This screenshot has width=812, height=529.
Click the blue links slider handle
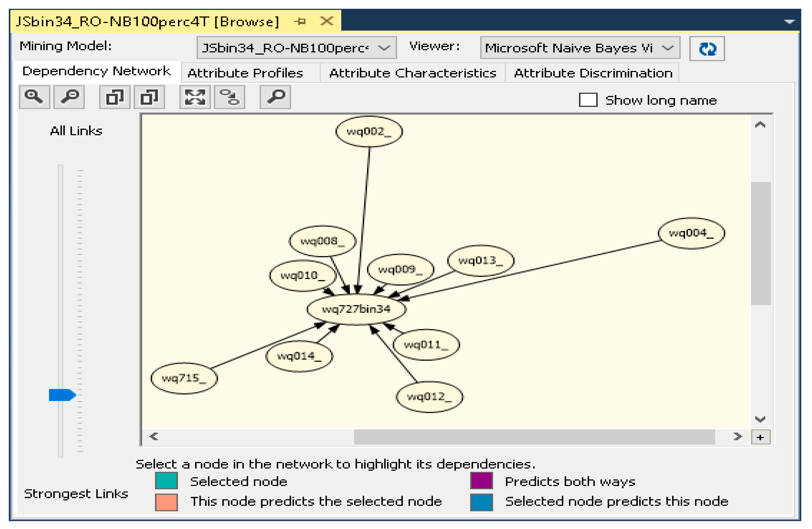(62, 395)
